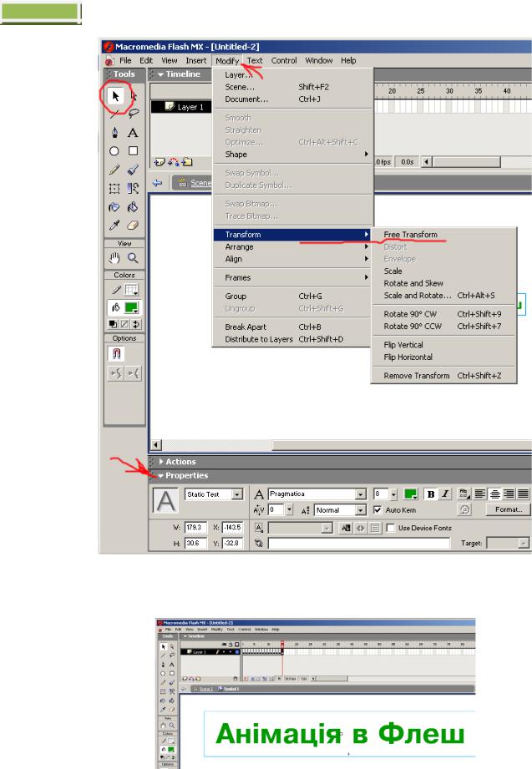Collapse the Timeline panel
The height and width of the screenshot is (769, 532).
tap(160, 74)
